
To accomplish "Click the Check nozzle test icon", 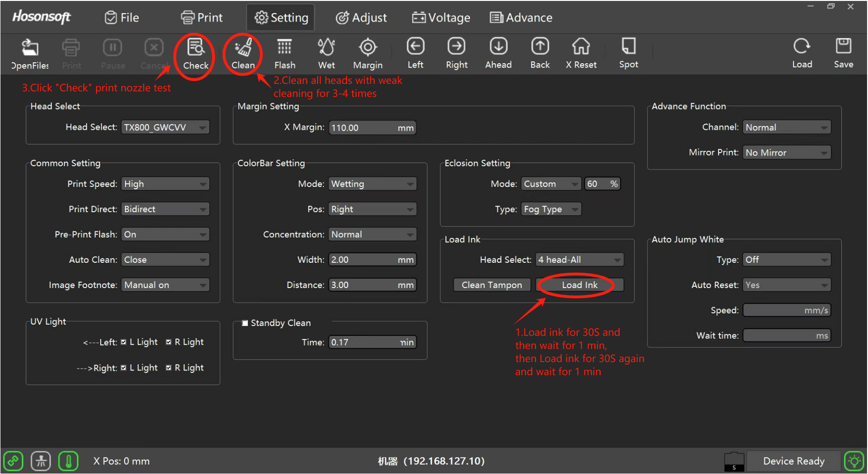I will [195, 48].
